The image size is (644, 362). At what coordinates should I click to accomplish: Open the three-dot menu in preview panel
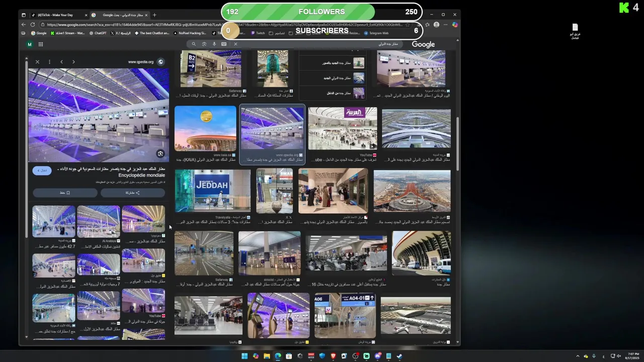click(x=49, y=62)
